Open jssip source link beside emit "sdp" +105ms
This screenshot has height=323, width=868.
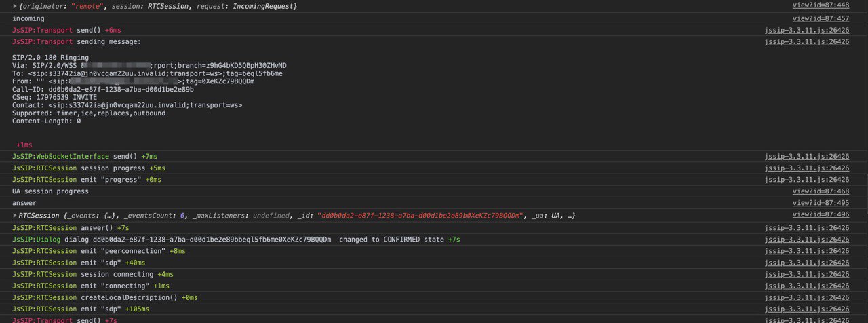pyautogui.click(x=807, y=309)
